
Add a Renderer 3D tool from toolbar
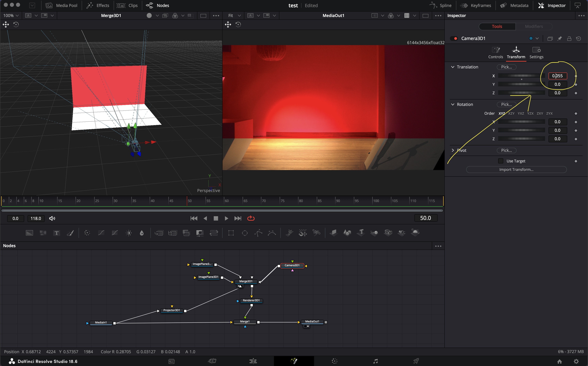[415, 233]
